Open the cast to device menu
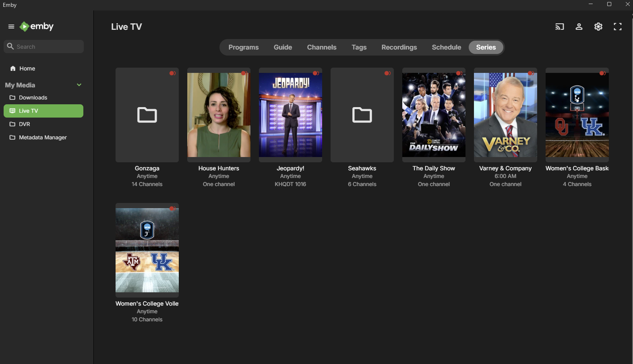 point(560,27)
